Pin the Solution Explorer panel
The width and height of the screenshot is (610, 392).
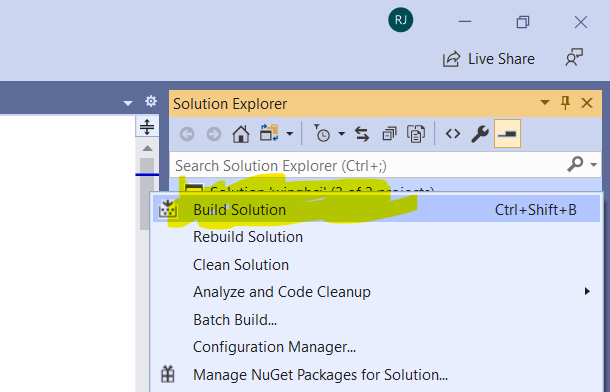[565, 103]
